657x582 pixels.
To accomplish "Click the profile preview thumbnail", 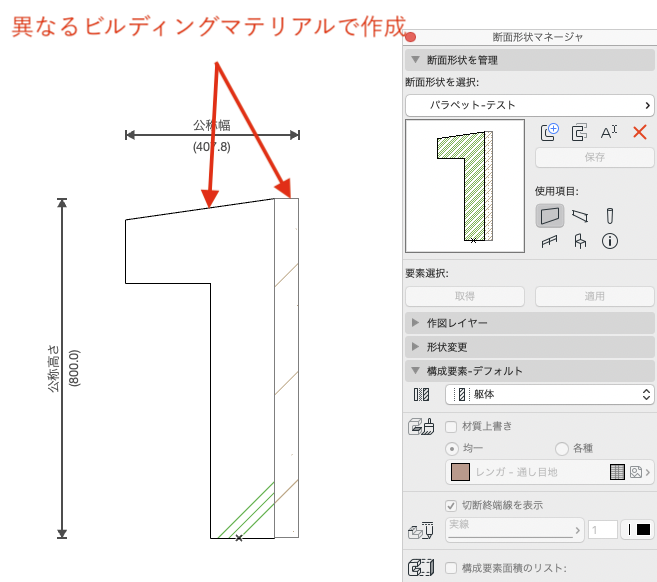I will [x=465, y=186].
